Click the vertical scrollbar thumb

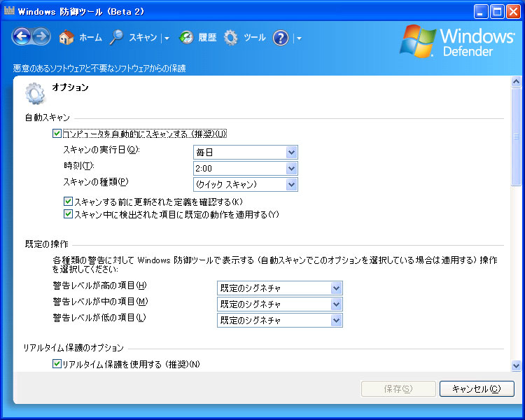tap(516, 136)
